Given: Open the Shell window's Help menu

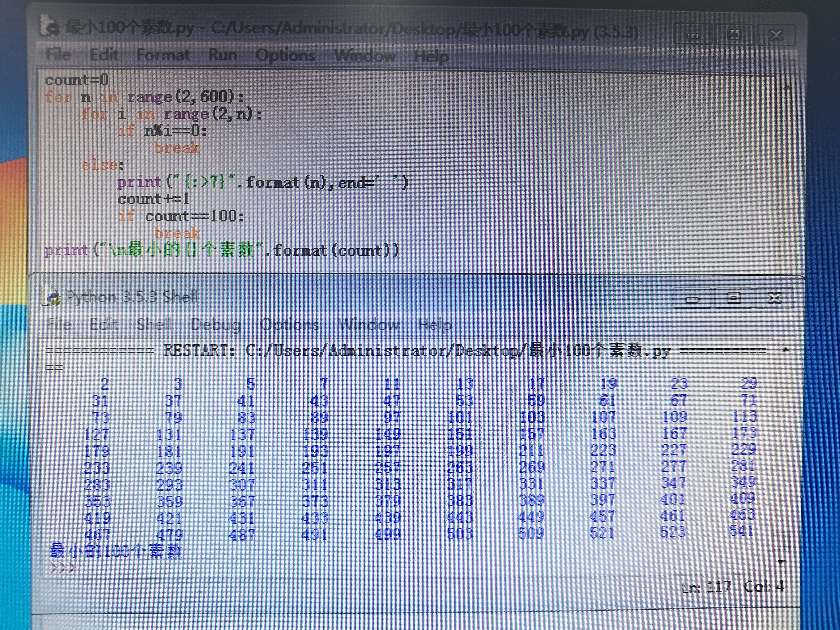Looking at the screenshot, I should pyautogui.click(x=434, y=325).
